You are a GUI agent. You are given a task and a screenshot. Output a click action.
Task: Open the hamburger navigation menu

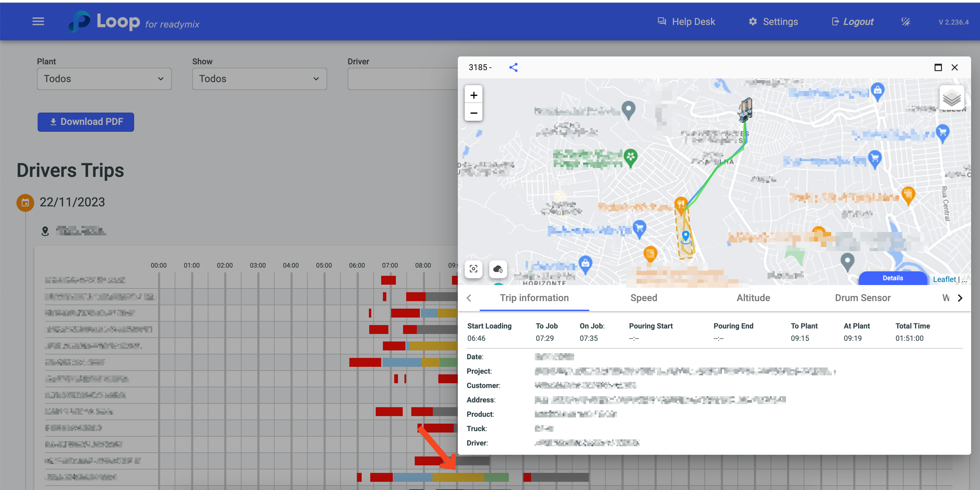coord(38,22)
